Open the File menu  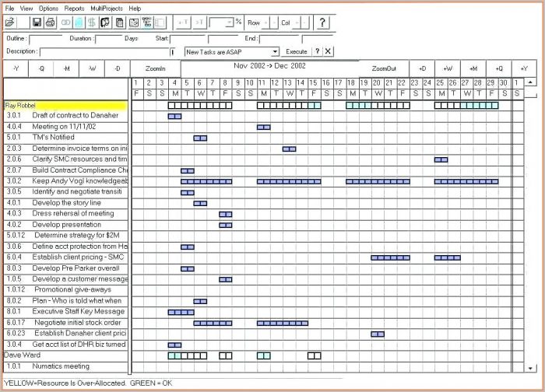9,8
